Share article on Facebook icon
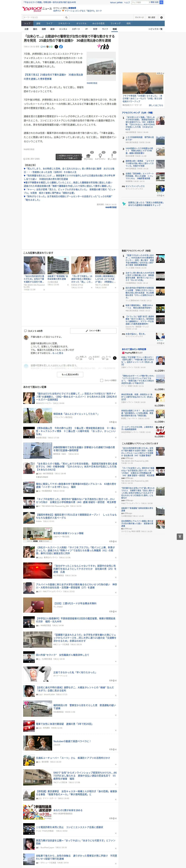186x868 pixels. (61, 47)
